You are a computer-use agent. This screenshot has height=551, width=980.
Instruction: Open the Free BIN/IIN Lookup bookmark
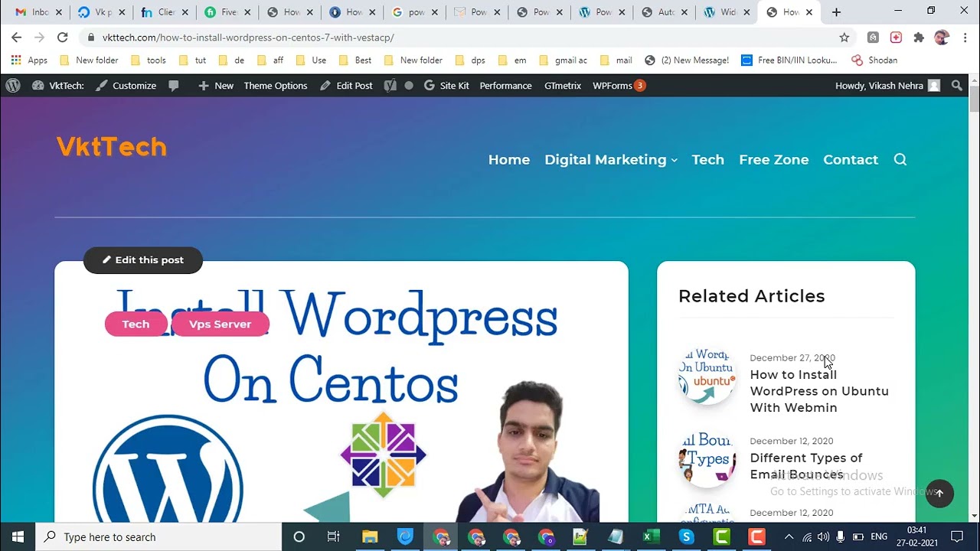(789, 60)
